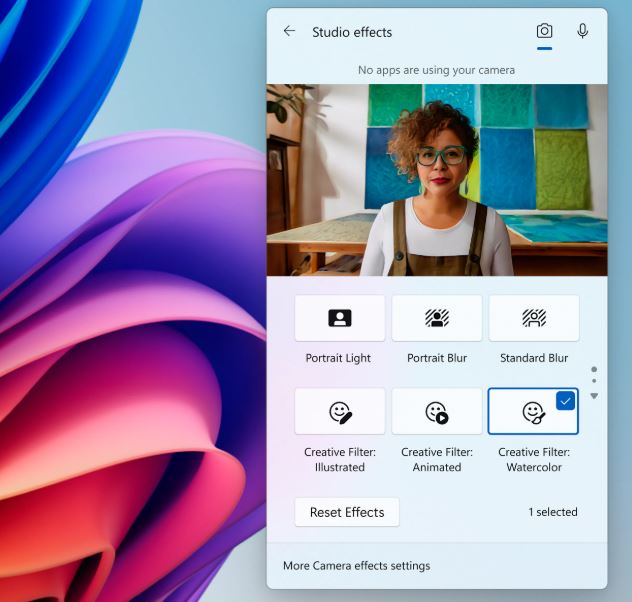
Task: Open More Camera effects settings
Action: coord(356,566)
